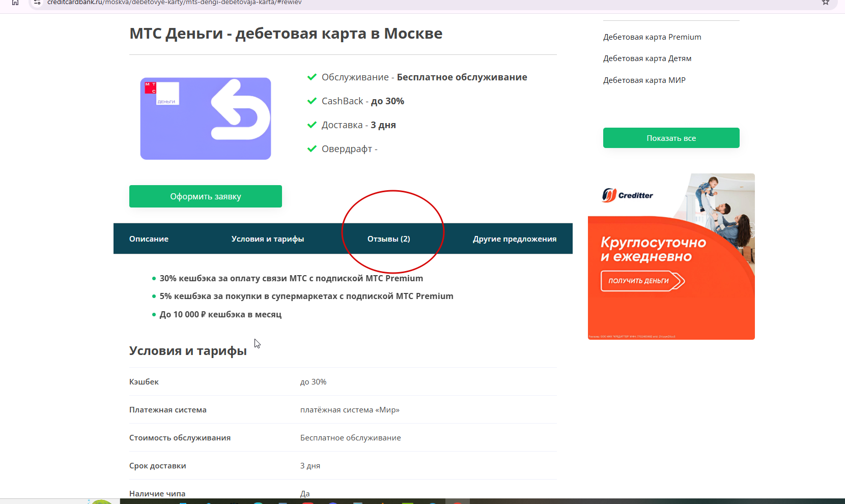Click the Круглосуточно и ежедневно ad headline

coord(654,249)
